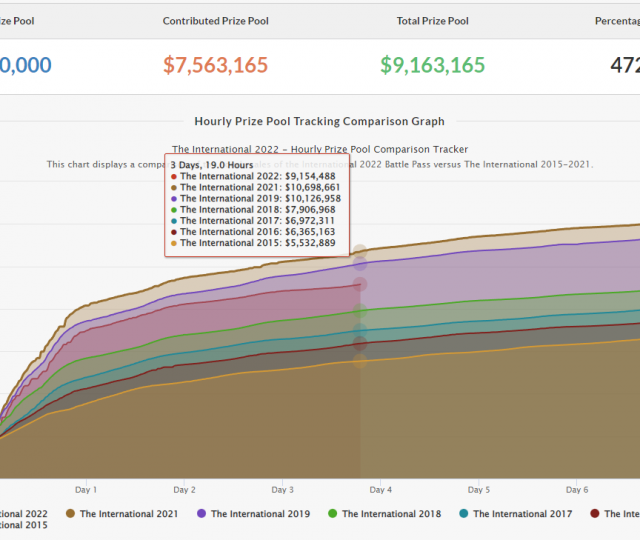The height and width of the screenshot is (540, 640).
Task: Click the orange 2015 line hover marker
Action: coord(360,361)
